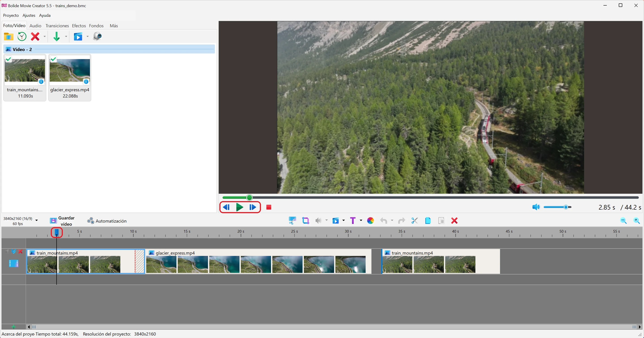The height and width of the screenshot is (338, 644).
Task: Uncheck the train_mountains.mp4 media checkbox
Action: (8, 59)
